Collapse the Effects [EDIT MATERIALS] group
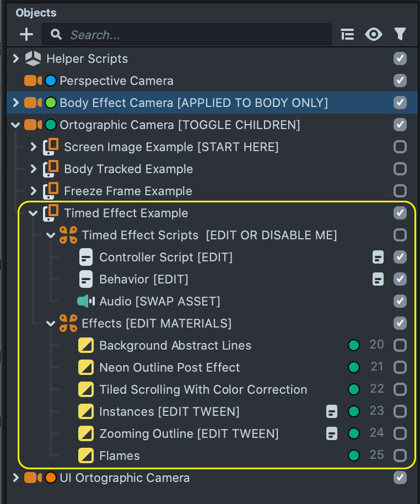 click(x=51, y=324)
